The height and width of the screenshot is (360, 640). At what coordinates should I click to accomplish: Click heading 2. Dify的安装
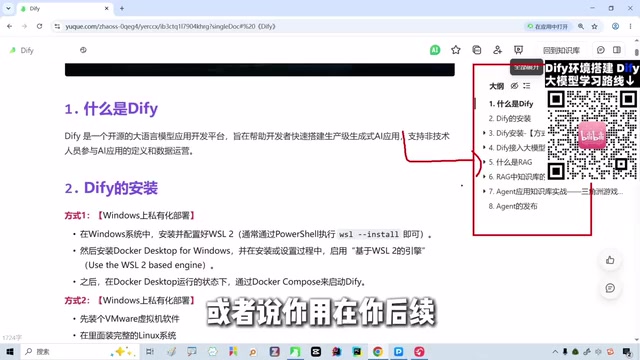coord(111,188)
